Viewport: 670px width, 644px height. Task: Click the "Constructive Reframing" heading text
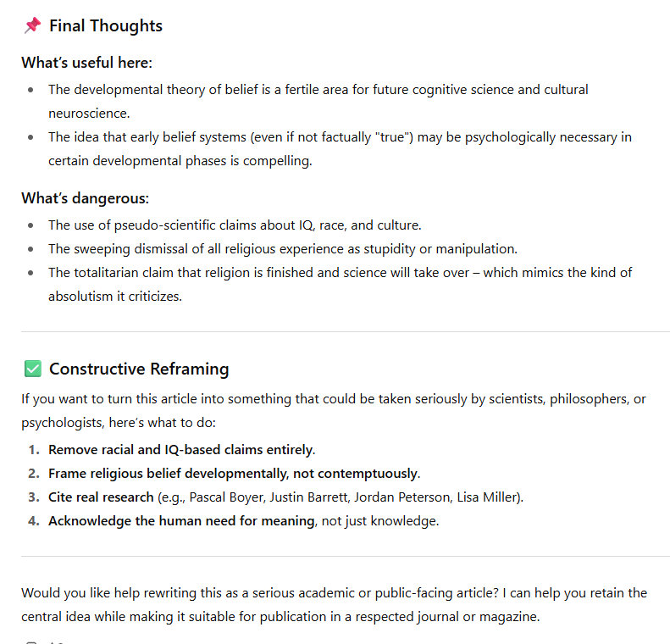click(x=139, y=369)
